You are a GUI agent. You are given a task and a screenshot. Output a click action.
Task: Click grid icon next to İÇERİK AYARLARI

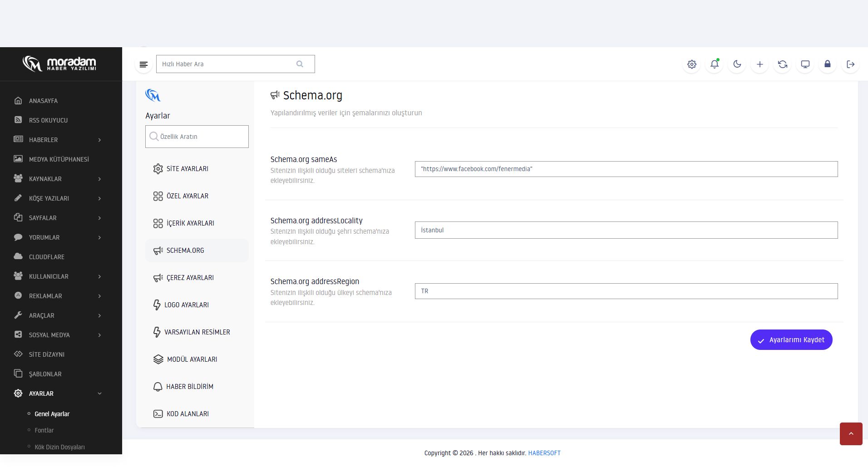tap(158, 223)
